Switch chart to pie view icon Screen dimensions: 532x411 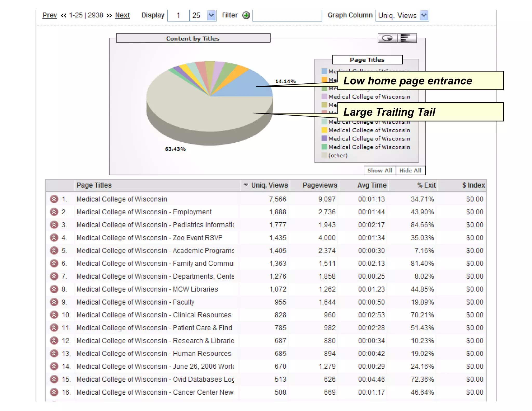[x=387, y=38]
